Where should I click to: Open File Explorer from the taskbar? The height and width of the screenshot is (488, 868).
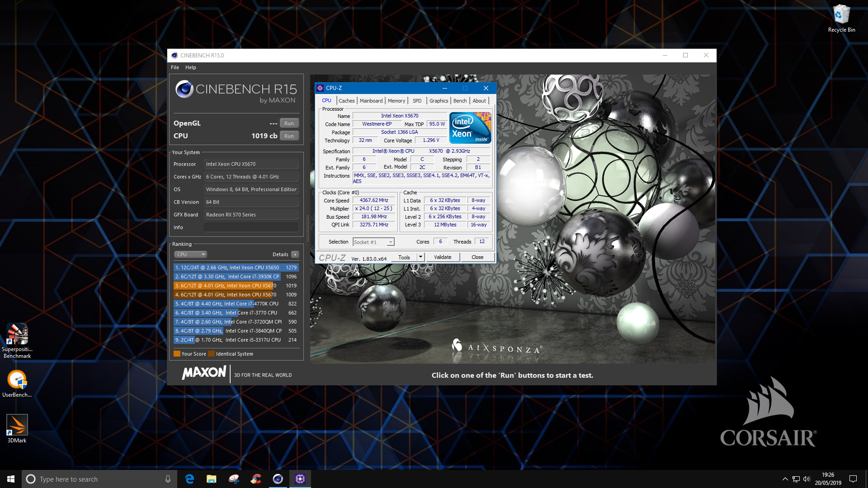coord(211,479)
